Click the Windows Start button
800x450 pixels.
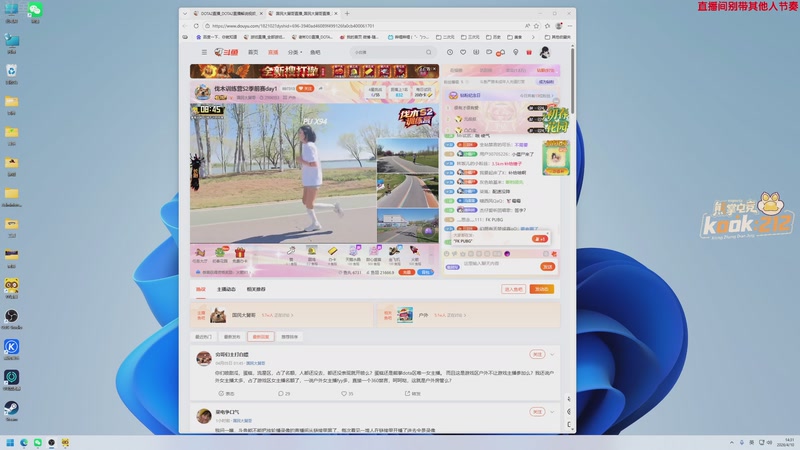click(10, 442)
